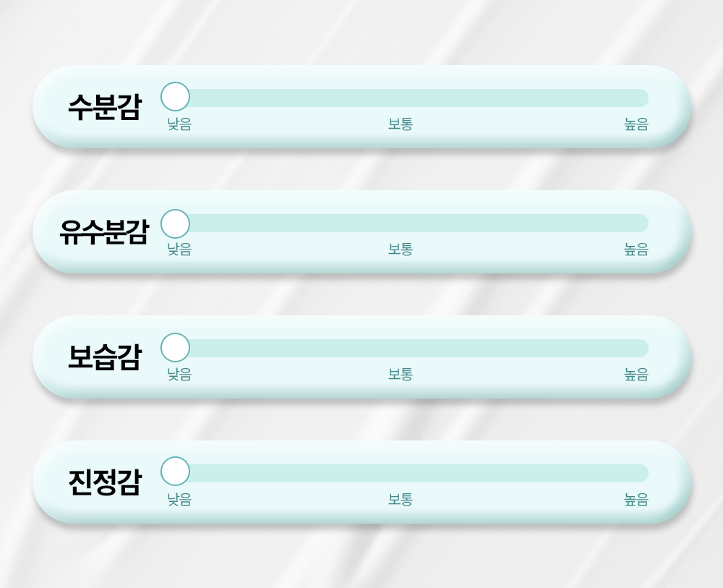Screen dimensions: 723x588
Task: Set 진정감 to 보통 label
Action: point(401,500)
